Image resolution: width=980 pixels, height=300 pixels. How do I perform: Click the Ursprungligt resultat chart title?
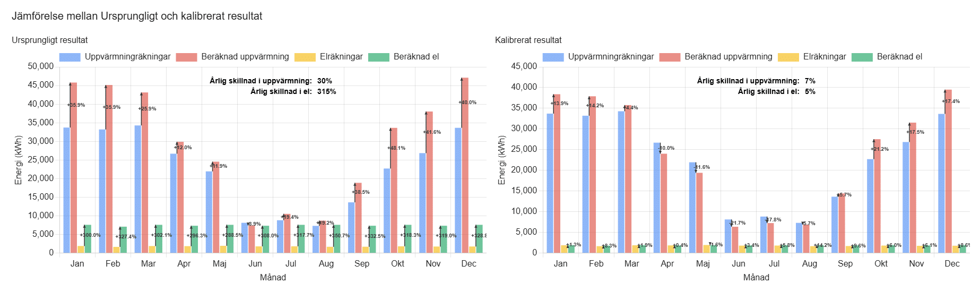point(50,40)
